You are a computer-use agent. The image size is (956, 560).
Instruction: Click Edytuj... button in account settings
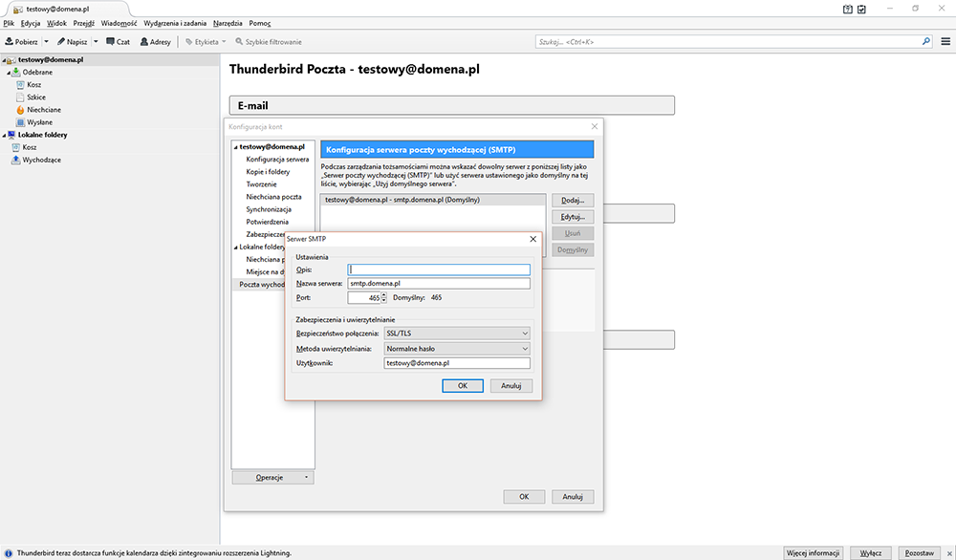[x=573, y=217]
